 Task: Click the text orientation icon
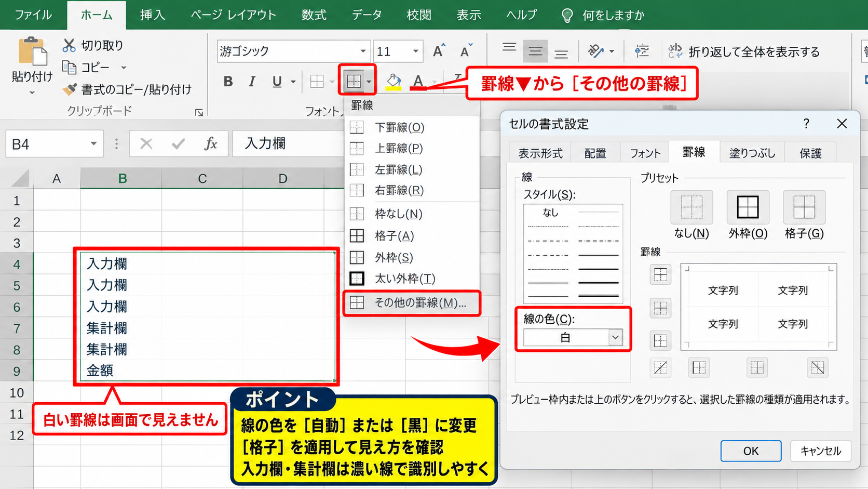pos(595,51)
